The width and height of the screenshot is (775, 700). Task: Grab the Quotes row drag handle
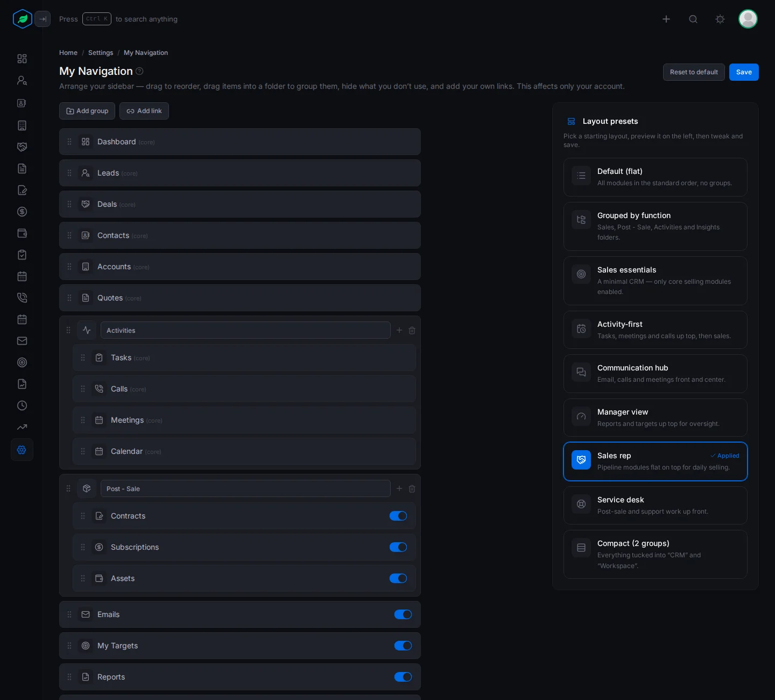coord(69,298)
